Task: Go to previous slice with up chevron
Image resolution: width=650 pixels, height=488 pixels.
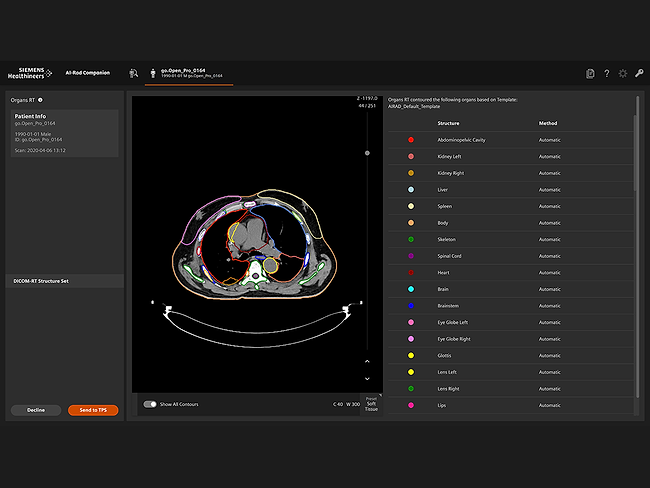Action: (367, 361)
